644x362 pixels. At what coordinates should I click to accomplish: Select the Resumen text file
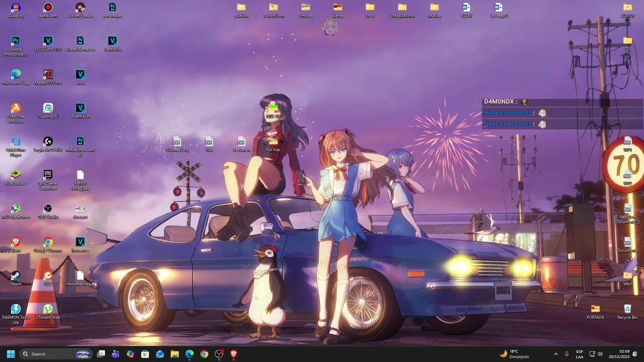[241, 145]
